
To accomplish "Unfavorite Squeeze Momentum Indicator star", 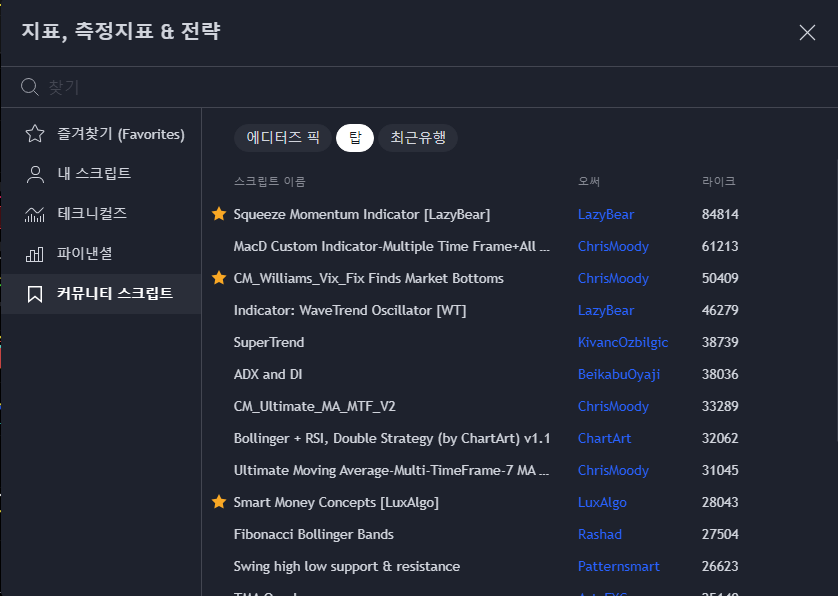I will (x=219, y=214).
